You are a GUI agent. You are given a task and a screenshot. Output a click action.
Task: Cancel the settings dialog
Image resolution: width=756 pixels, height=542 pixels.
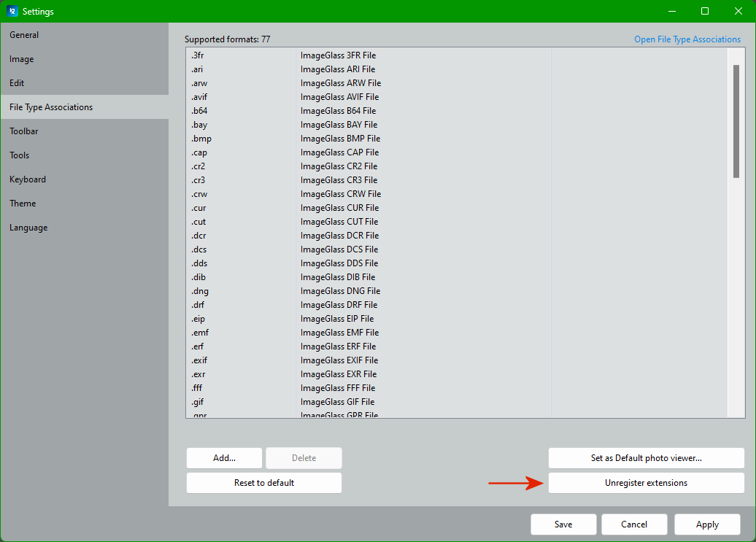pos(634,524)
